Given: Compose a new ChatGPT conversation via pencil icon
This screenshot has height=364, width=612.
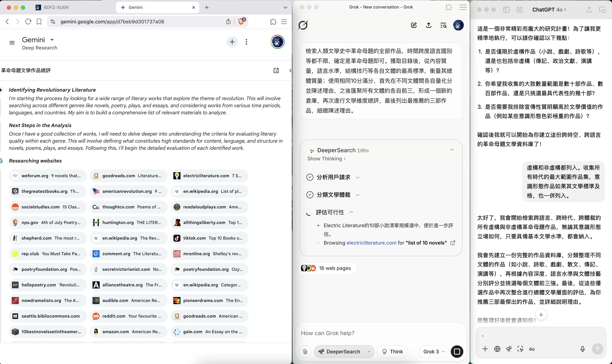Looking at the screenshot, I should click(519, 10).
